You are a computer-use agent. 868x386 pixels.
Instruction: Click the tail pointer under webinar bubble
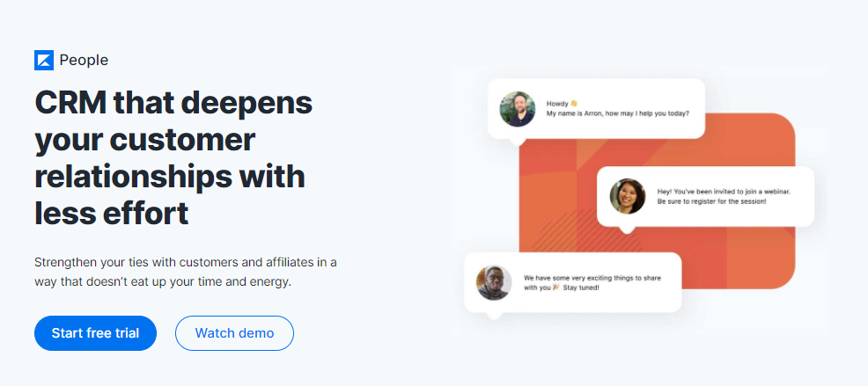coord(626,229)
